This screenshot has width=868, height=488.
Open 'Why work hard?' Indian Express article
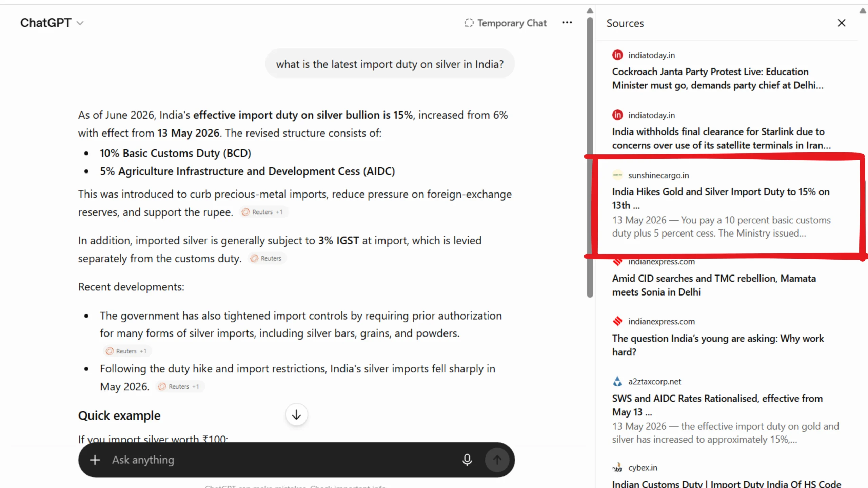click(x=718, y=345)
